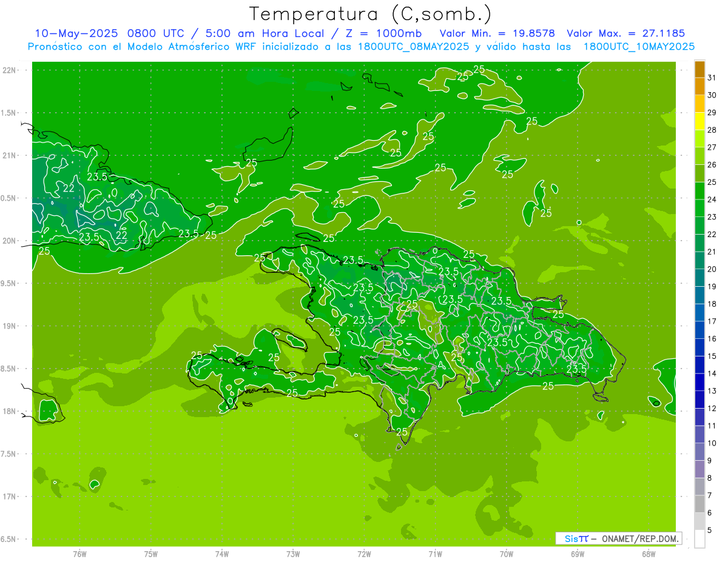The width and height of the screenshot is (728, 562).
Task: Click latitude axis label "22N"
Action: pyautogui.click(x=9, y=70)
